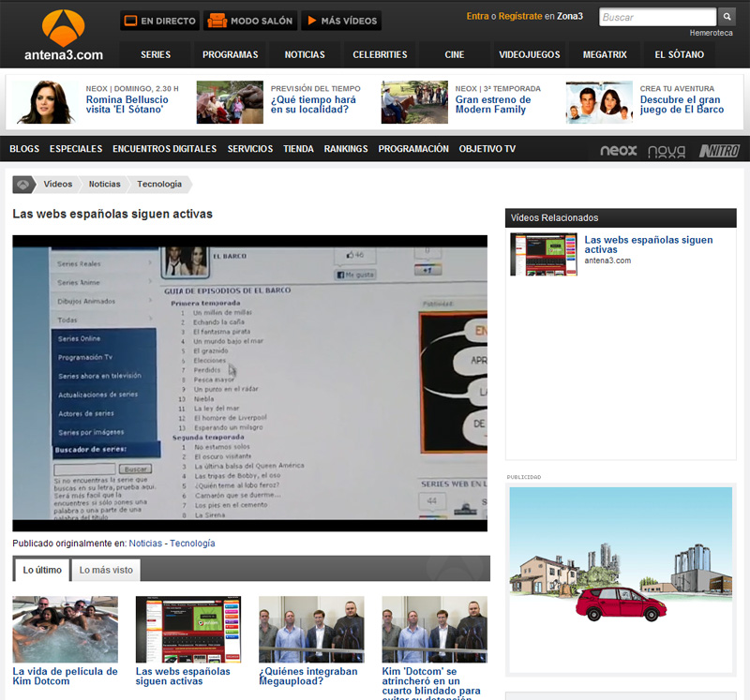
Task: Open the Videojuegos menu
Action: tap(530, 54)
